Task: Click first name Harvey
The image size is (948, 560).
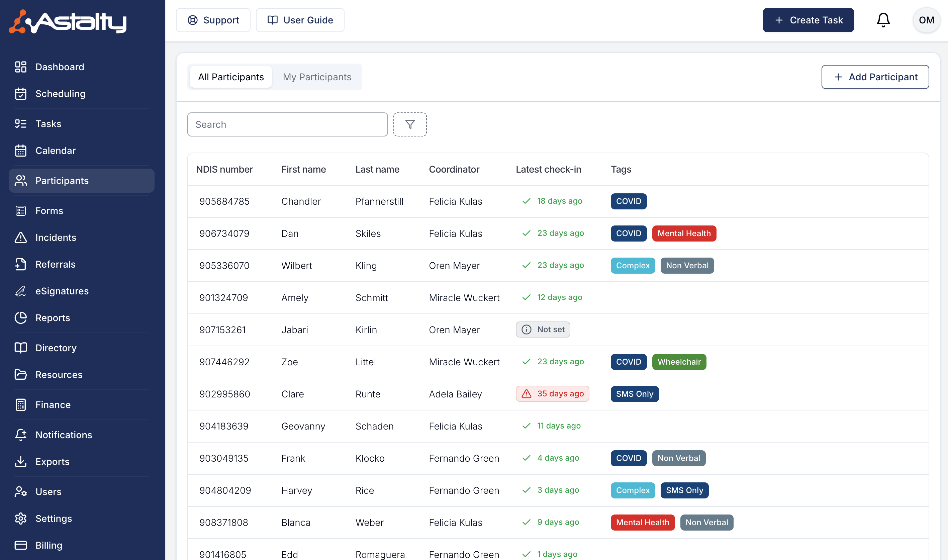Action: point(296,490)
